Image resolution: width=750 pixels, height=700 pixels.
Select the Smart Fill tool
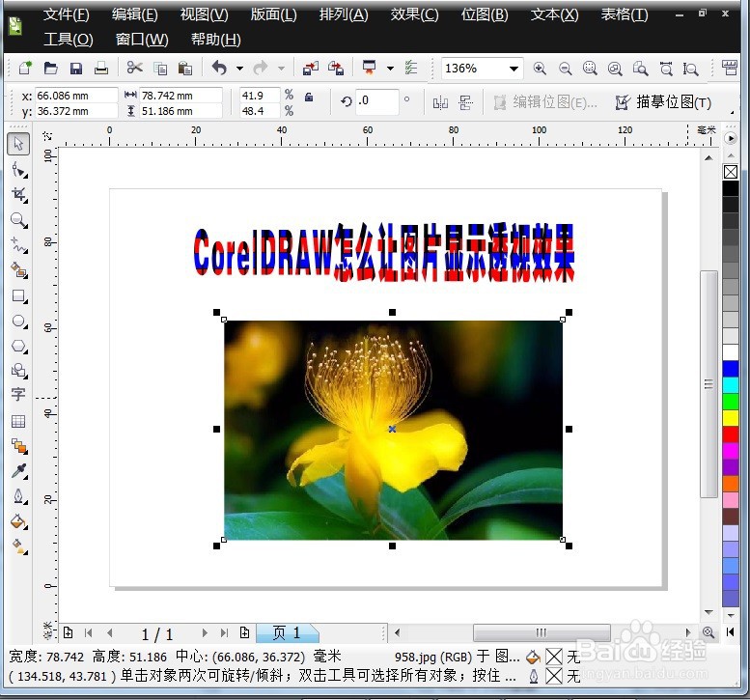tap(19, 270)
